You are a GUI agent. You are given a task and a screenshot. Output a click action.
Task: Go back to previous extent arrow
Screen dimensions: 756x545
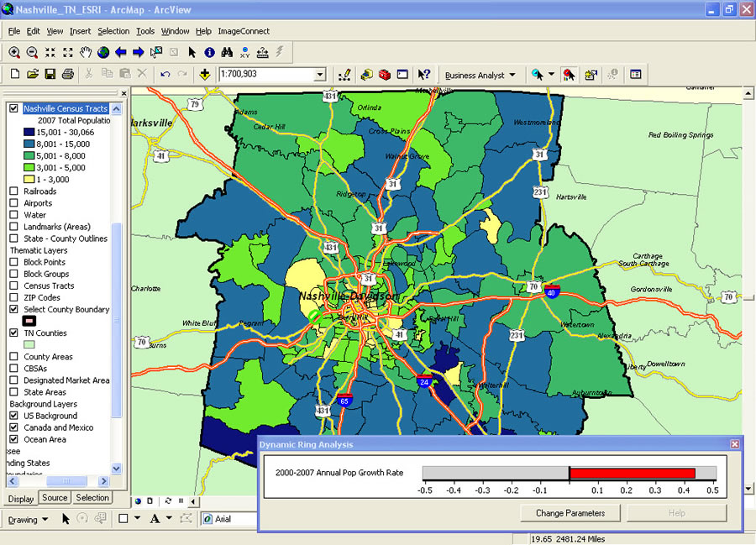(120, 52)
